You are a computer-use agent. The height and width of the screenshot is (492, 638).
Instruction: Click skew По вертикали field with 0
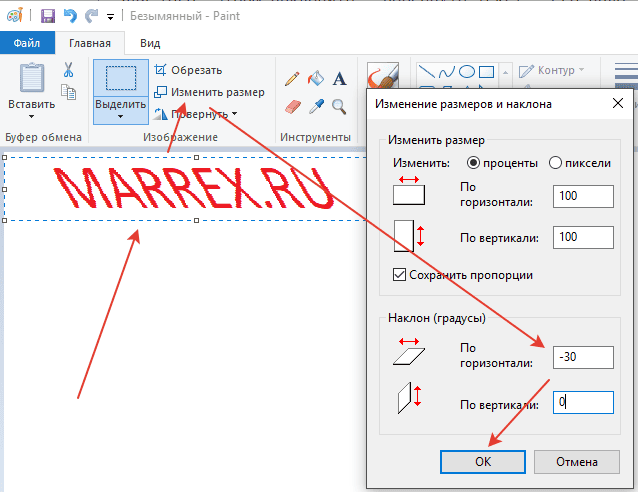click(583, 402)
